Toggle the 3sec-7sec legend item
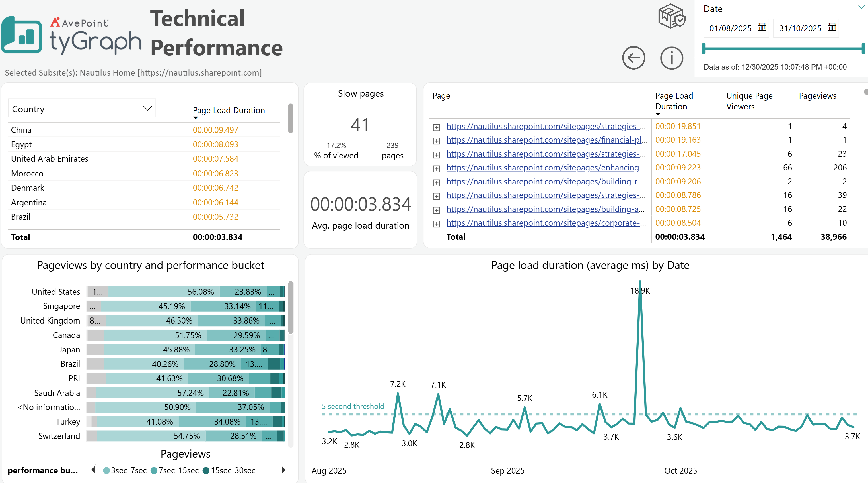 [x=125, y=470]
